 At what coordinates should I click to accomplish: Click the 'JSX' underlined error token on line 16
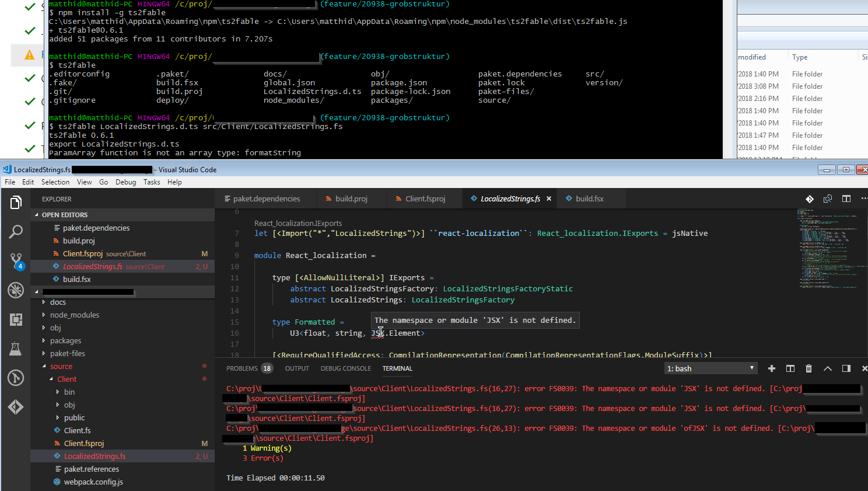[378, 333]
